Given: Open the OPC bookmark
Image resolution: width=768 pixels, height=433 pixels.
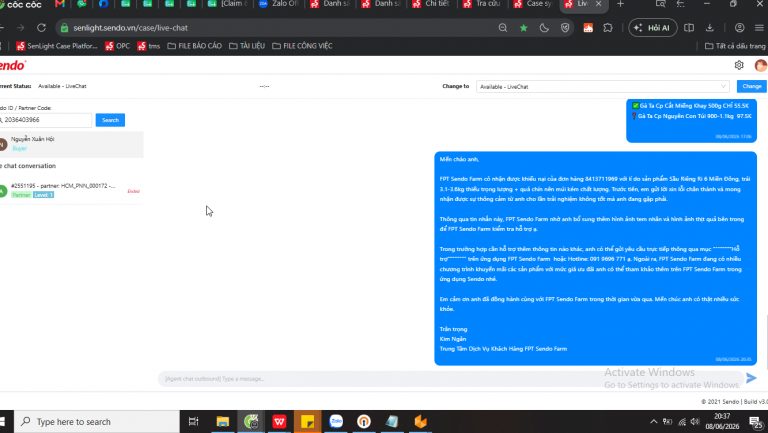Looking at the screenshot, I should [x=118, y=46].
